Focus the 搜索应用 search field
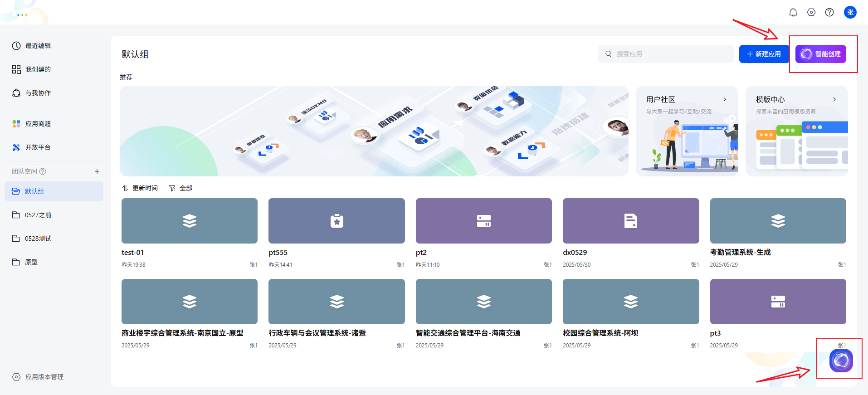The width and height of the screenshot is (868, 395). pyautogui.click(x=665, y=54)
